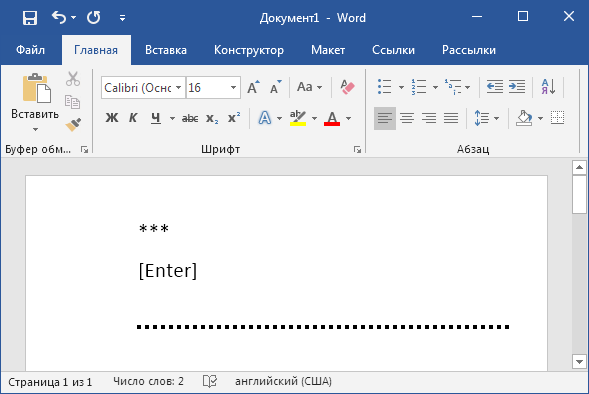This screenshot has width=589, height=394.
Task: Open proofing check icon in status bar
Action: 210,382
